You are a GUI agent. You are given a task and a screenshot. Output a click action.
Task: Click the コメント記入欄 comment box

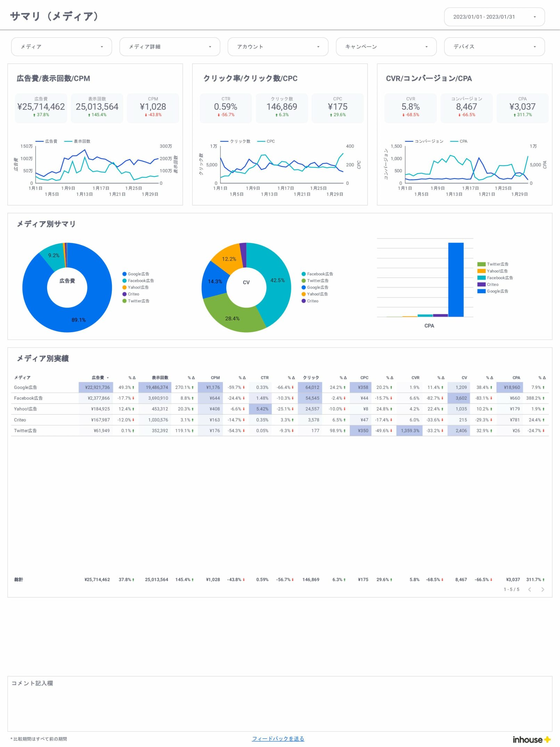280,706
